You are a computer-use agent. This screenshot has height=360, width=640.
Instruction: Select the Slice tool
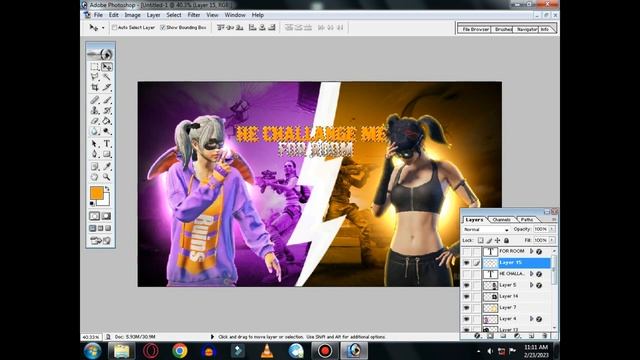[107, 87]
